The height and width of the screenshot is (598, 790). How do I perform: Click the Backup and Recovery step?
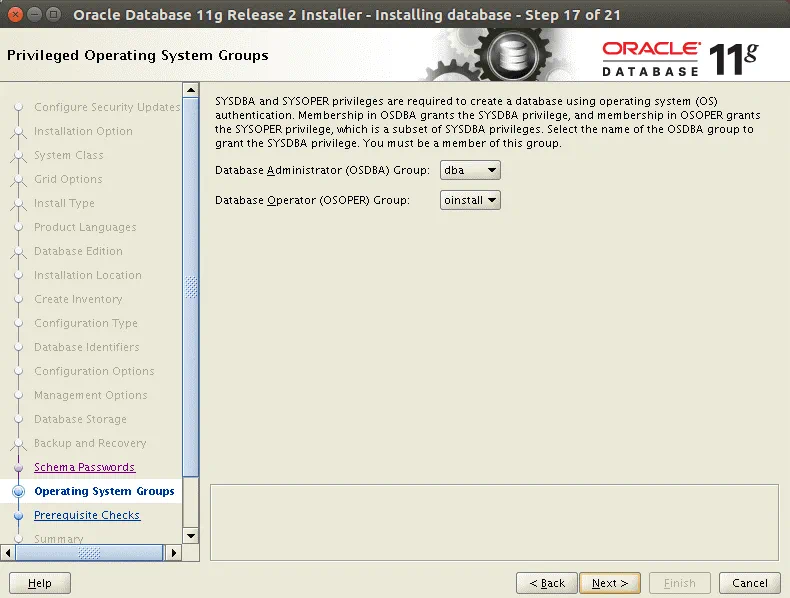point(90,443)
